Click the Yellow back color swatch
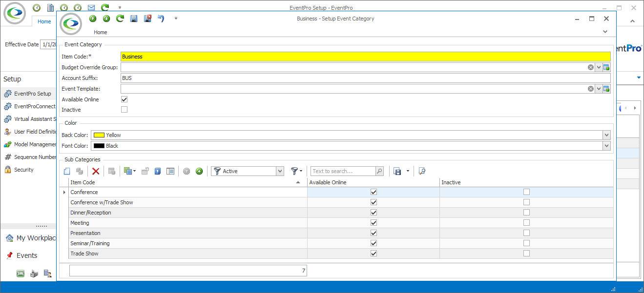The width and height of the screenshot is (644, 293). pyautogui.click(x=99, y=135)
